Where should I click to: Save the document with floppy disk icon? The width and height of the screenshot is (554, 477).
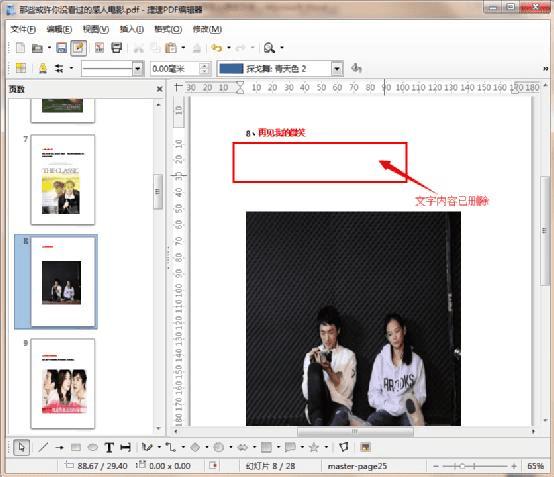[x=61, y=48]
